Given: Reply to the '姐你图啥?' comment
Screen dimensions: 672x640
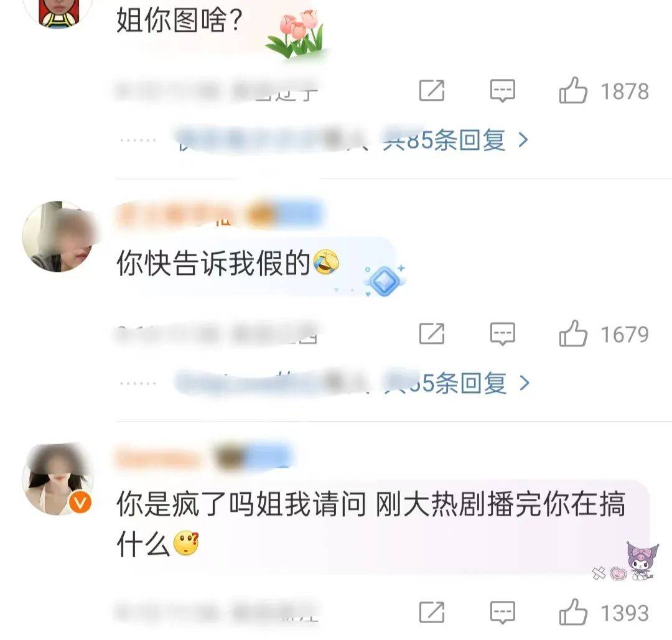Looking at the screenshot, I should pos(502,90).
